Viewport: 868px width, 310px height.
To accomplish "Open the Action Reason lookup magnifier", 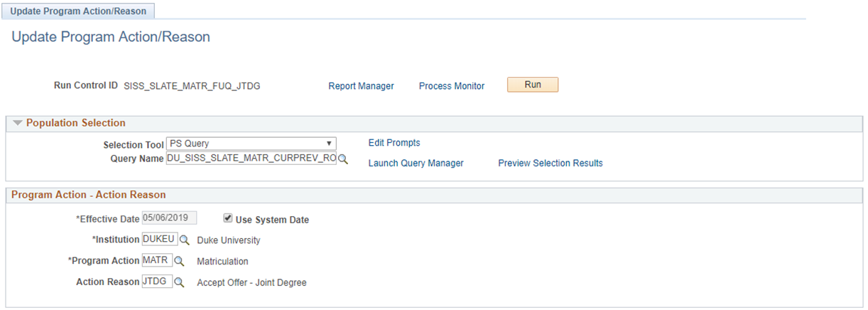I will [x=179, y=282].
